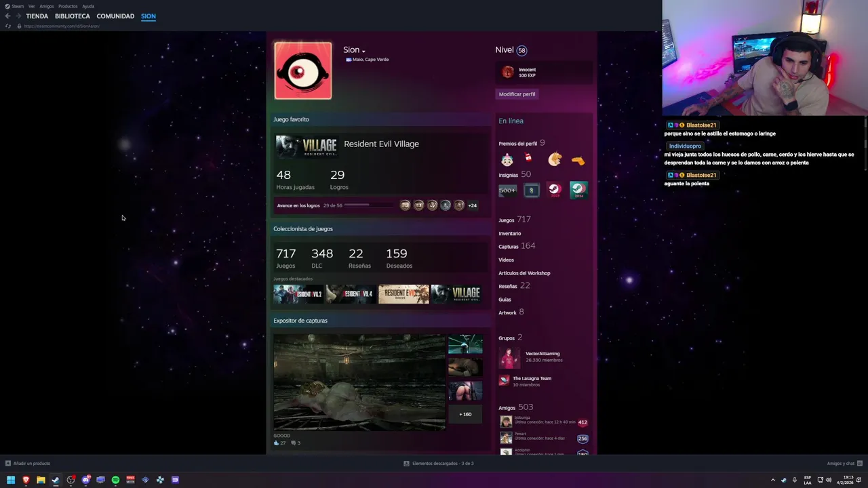868x488 pixels.
Task: Open the 348 DLC stat
Action: click(322, 258)
